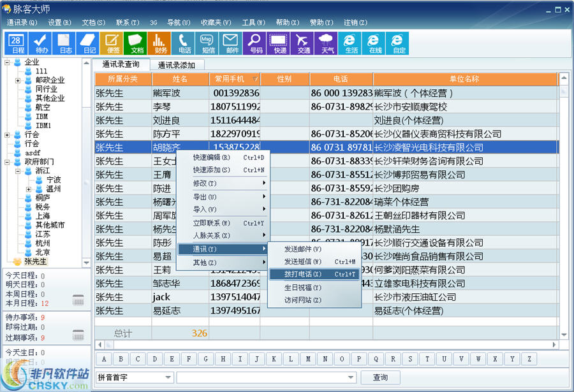Viewport: 574px width, 392px height.
Task: Click the 单位名称 column header
Action: [465, 79]
